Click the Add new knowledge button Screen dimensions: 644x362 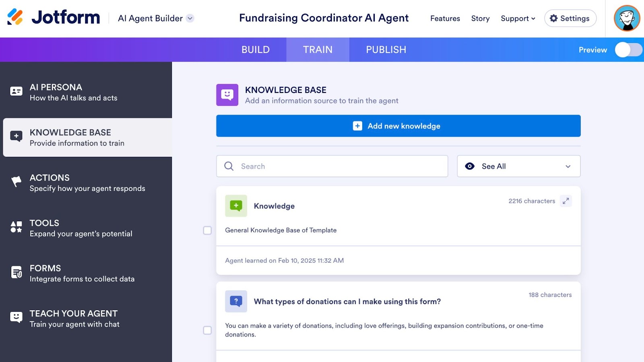coord(398,126)
